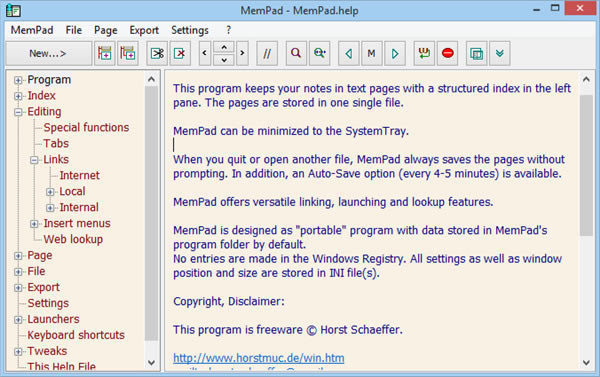Click the red stop icon
The width and height of the screenshot is (600, 377).
tap(447, 53)
